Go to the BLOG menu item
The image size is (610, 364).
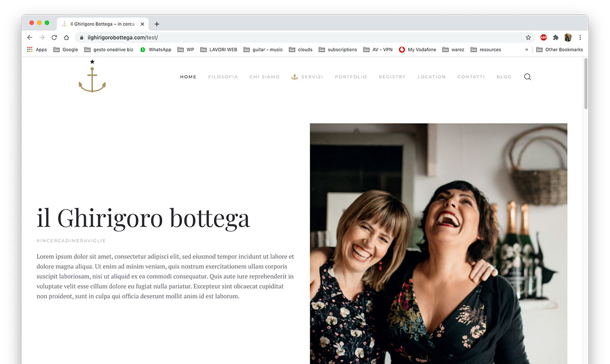(x=504, y=77)
